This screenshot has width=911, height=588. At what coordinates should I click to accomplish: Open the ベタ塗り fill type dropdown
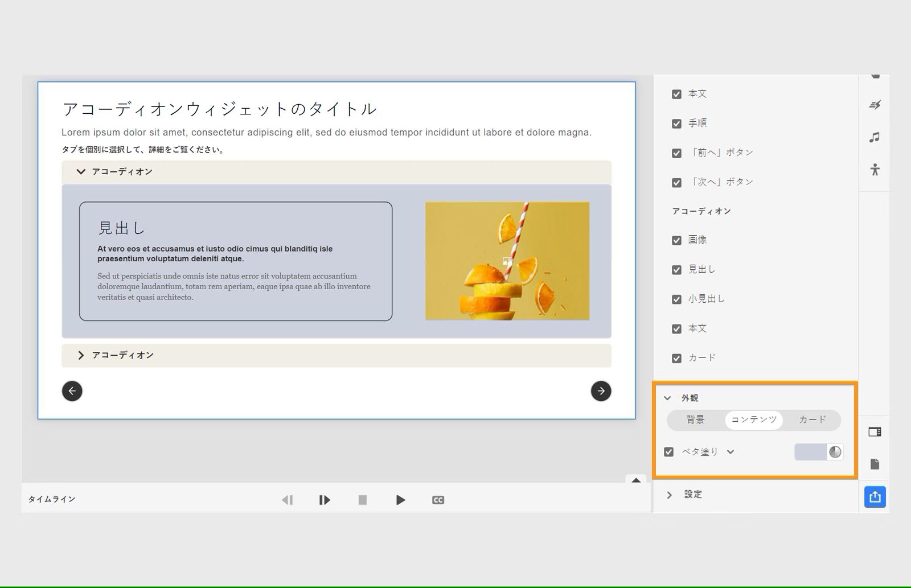731,452
